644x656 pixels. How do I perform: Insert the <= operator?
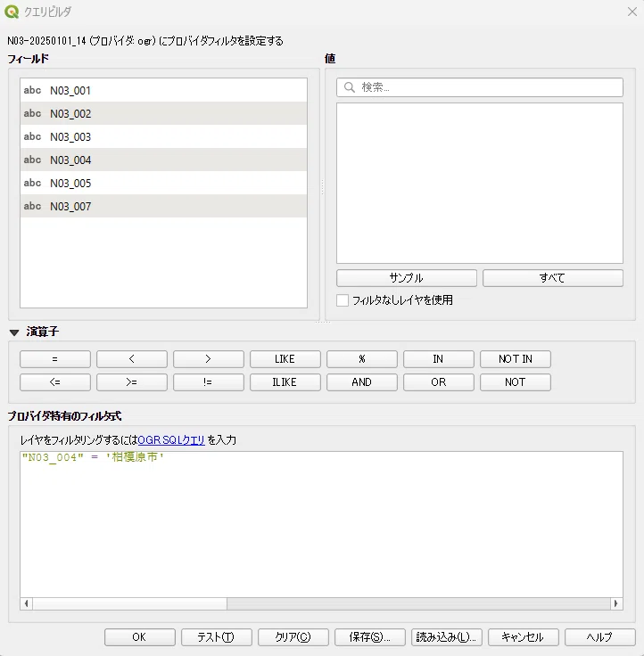pyautogui.click(x=55, y=382)
